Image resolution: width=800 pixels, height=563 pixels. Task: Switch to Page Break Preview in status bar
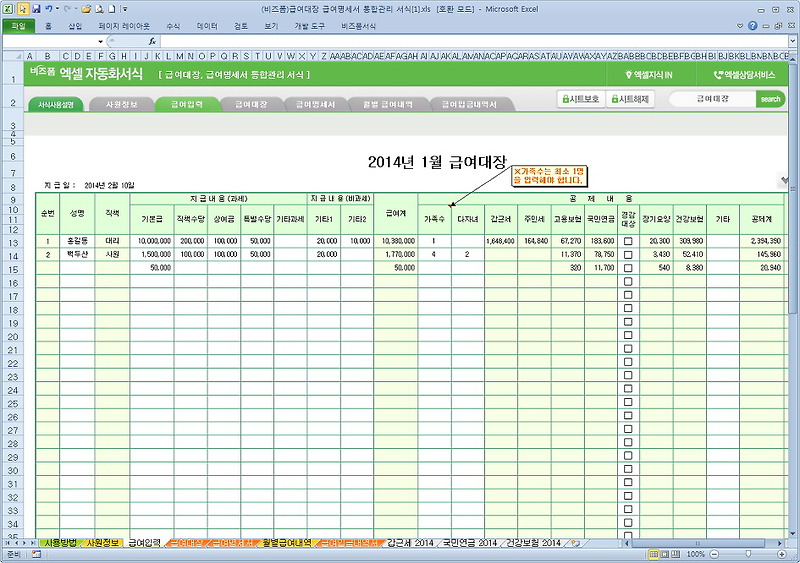coord(676,554)
